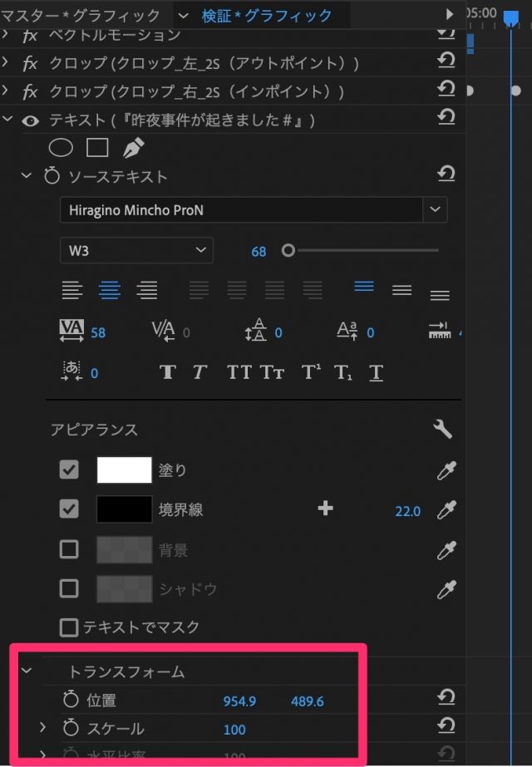532x767 pixels.
Task: Select the rectangle mask tool
Action: coord(97,148)
